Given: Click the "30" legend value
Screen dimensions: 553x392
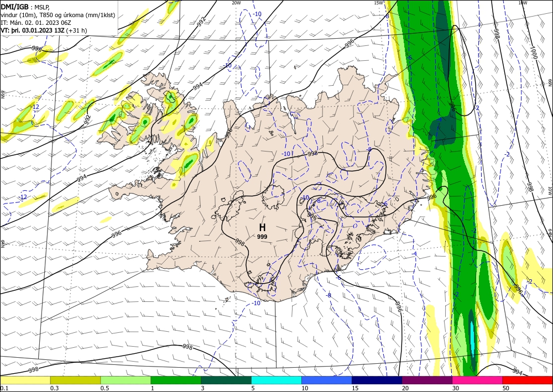Looking at the screenshot, I should click(456, 388).
